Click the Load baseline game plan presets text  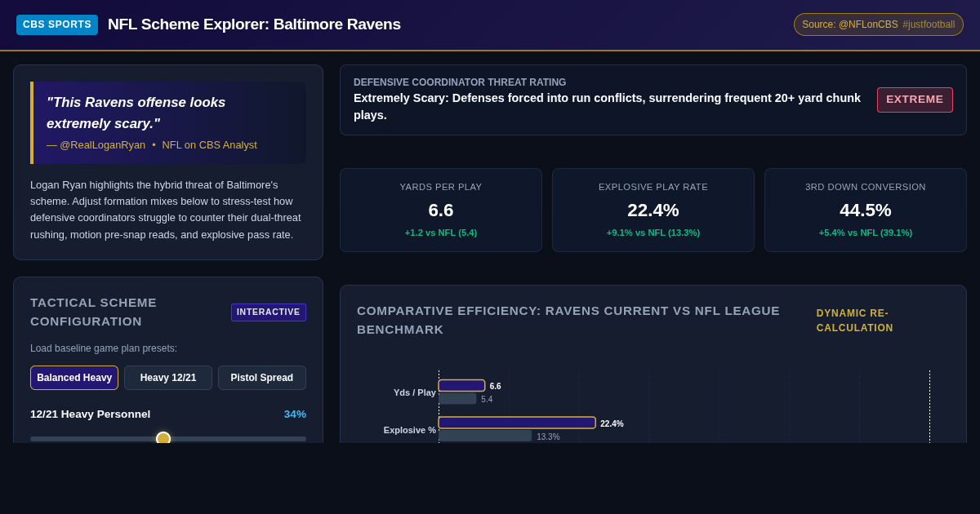click(x=104, y=348)
